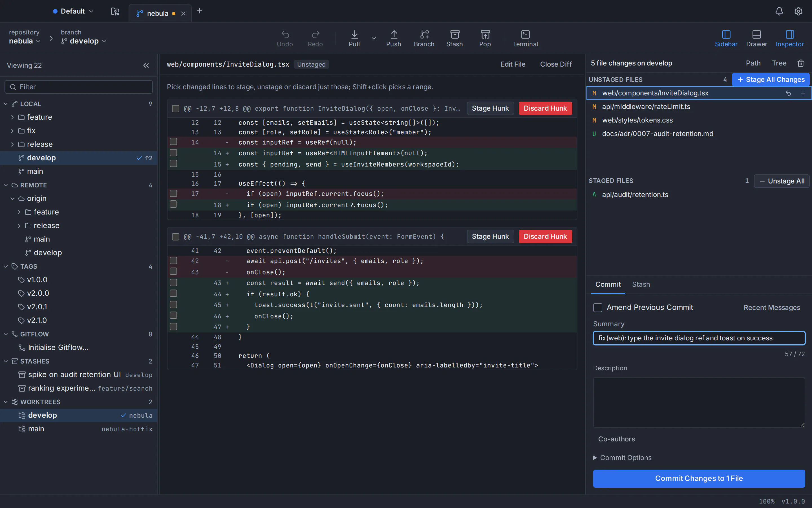The image size is (812, 508).
Task: Collapse the TAGS section
Action: pos(6,266)
